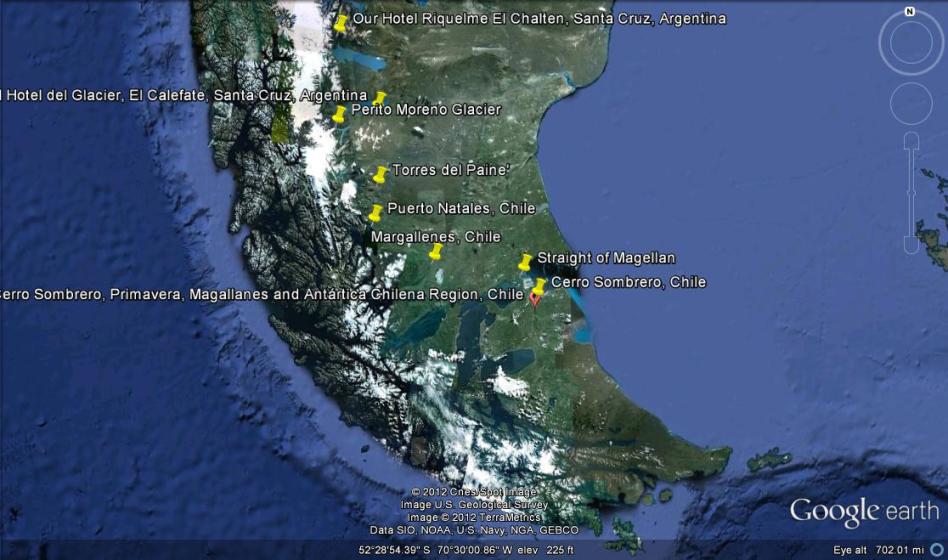Click zoom out button below zoom slider
The width and height of the screenshot is (948, 560).
(910, 243)
